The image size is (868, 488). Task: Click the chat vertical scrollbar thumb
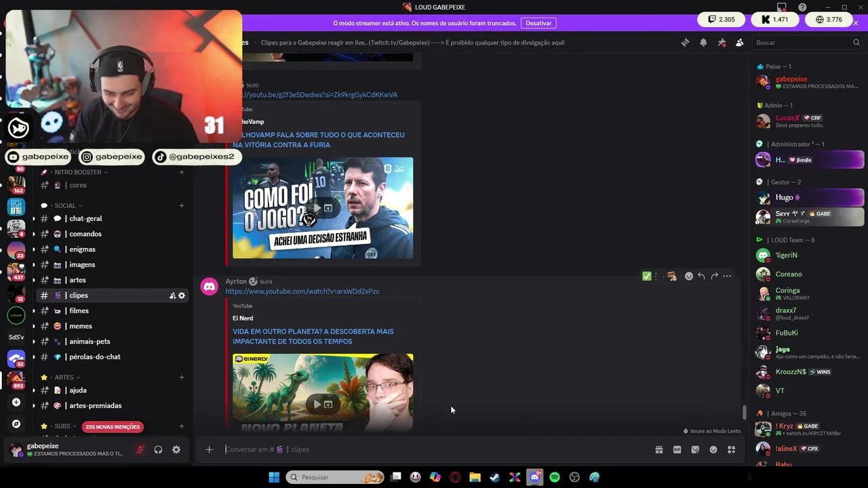pyautogui.click(x=744, y=412)
